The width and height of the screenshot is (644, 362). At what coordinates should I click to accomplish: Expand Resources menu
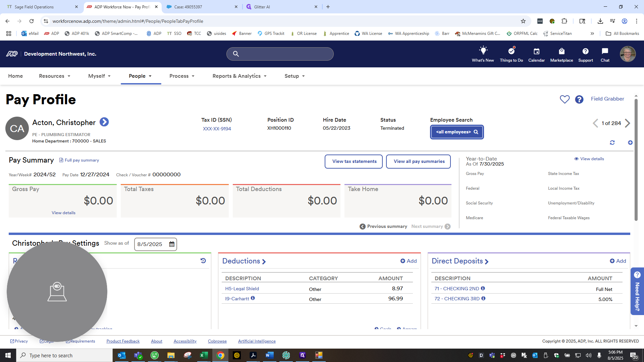(55, 76)
